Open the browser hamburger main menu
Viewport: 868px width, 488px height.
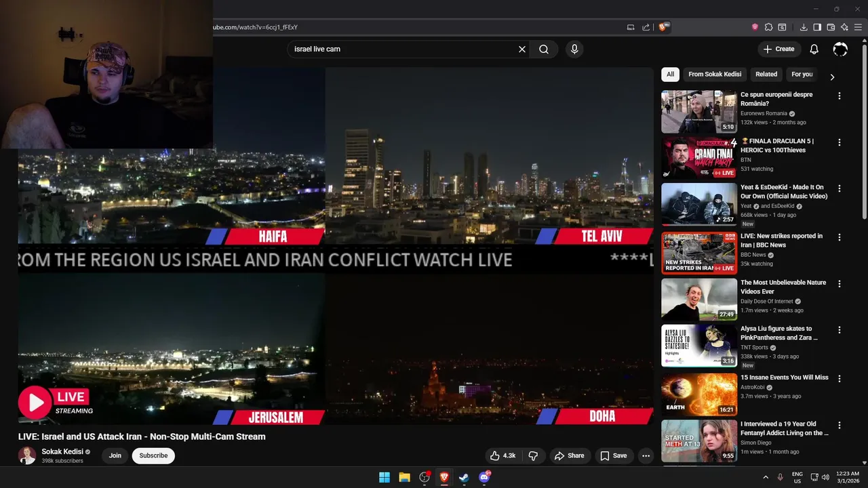[x=859, y=27]
